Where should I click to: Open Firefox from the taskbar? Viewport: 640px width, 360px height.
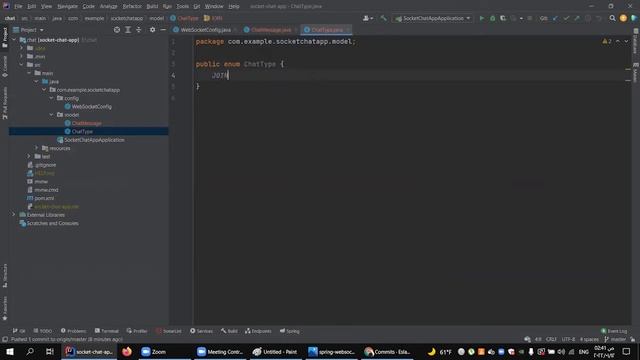tap(127, 351)
